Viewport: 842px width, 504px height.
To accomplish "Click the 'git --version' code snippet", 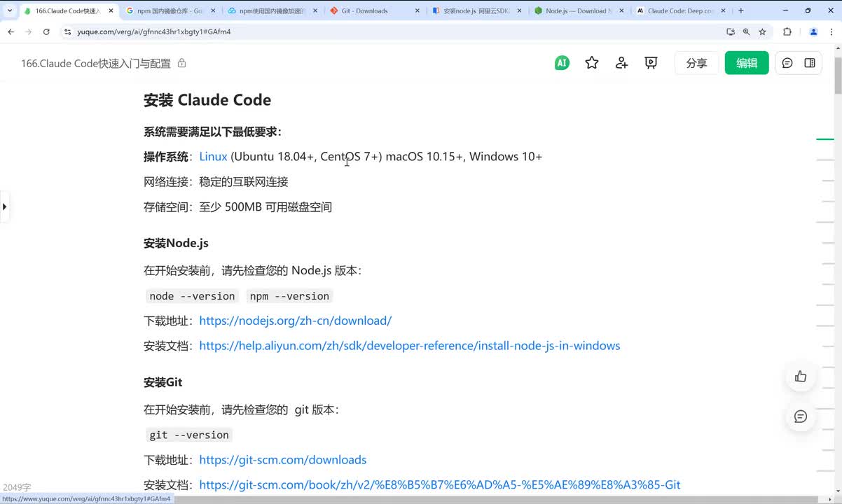I will tap(189, 435).
